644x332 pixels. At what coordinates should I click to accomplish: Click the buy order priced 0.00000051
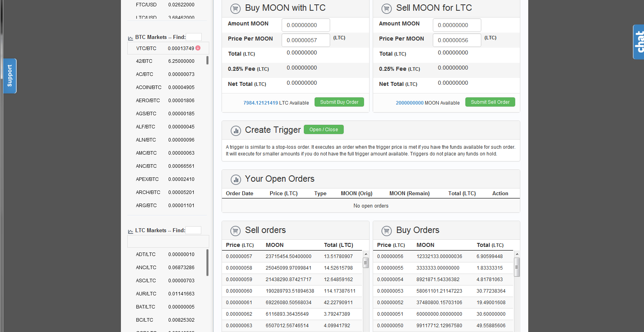[443, 314]
